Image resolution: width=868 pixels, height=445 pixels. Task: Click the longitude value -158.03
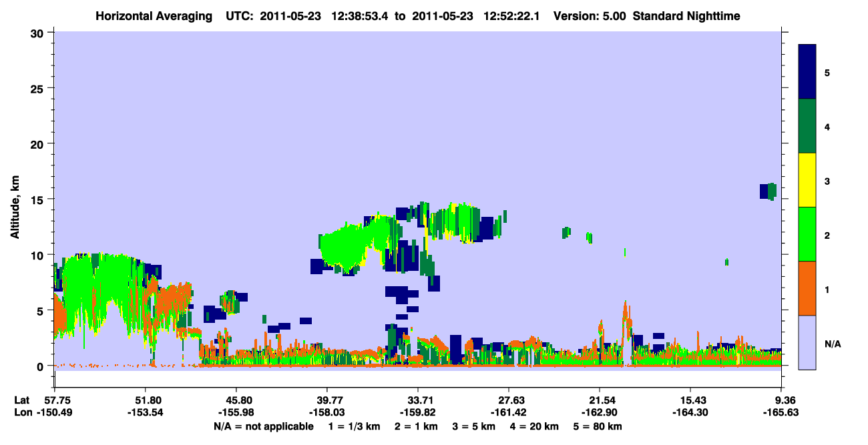(327, 413)
